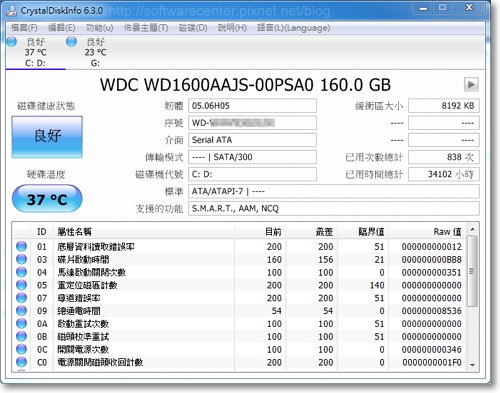Click the ID column header

tap(42, 232)
